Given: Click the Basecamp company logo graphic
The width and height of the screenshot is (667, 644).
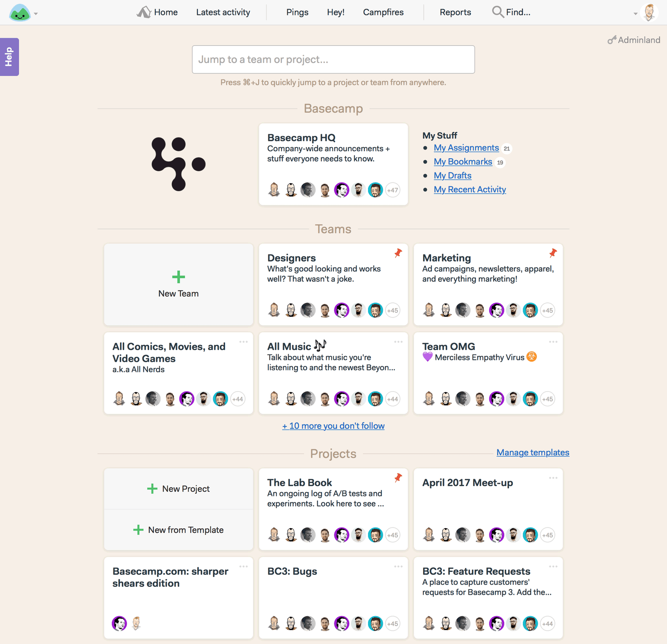Looking at the screenshot, I should pyautogui.click(x=178, y=164).
